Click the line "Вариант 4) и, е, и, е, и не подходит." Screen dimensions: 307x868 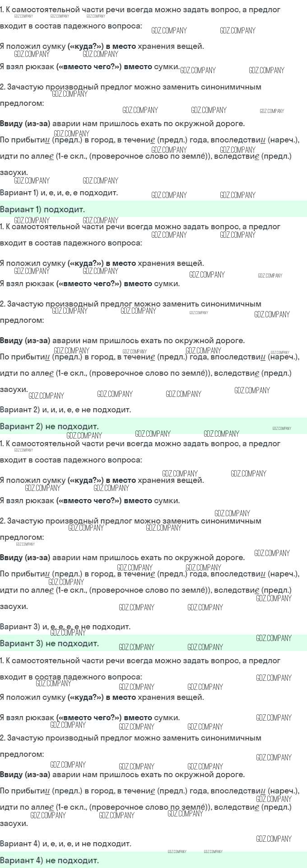click(x=65, y=844)
